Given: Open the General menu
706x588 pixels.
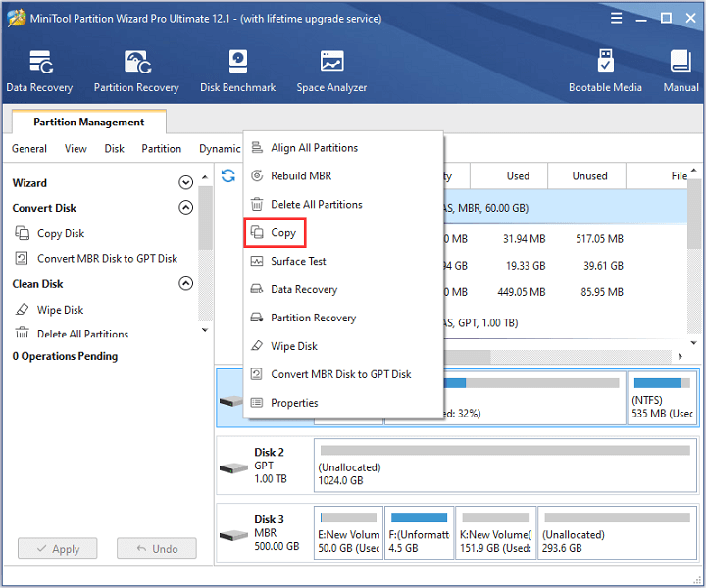Looking at the screenshot, I should click(29, 148).
